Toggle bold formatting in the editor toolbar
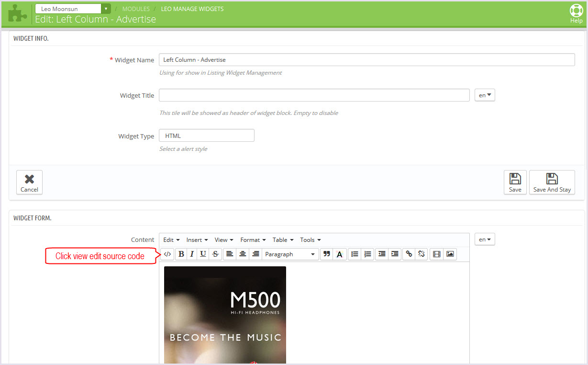The width and height of the screenshot is (588, 365). 181,254
